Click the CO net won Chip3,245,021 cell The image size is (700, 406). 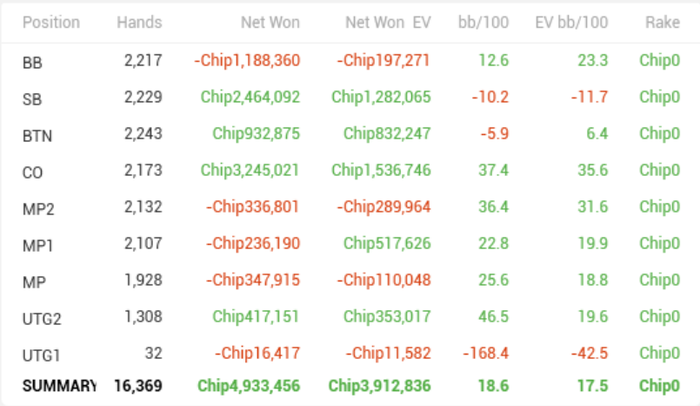[250, 172]
